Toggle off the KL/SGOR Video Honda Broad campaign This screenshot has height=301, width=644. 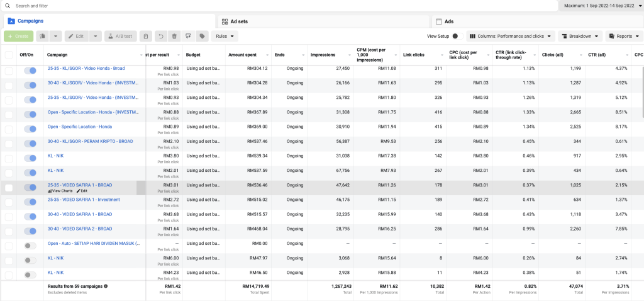(30, 71)
